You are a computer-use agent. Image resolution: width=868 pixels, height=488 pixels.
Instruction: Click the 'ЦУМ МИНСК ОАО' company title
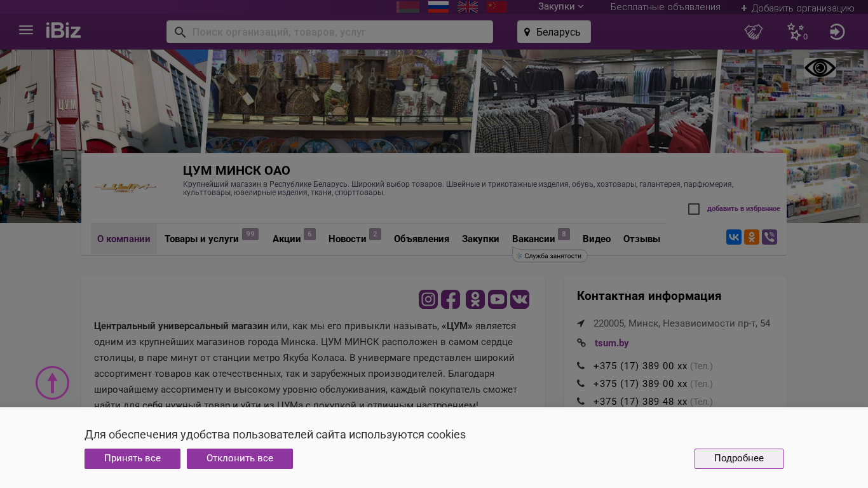(x=236, y=170)
